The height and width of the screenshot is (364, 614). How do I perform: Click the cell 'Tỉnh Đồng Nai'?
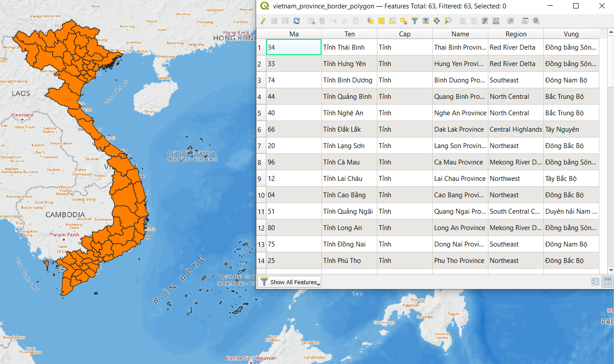349,244
